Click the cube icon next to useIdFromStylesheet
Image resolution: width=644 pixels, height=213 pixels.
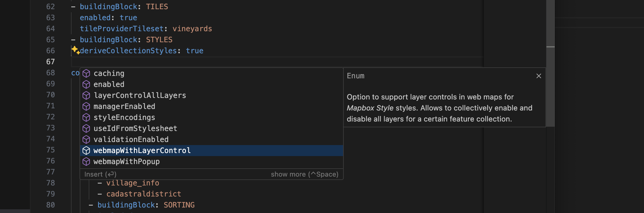tap(86, 129)
